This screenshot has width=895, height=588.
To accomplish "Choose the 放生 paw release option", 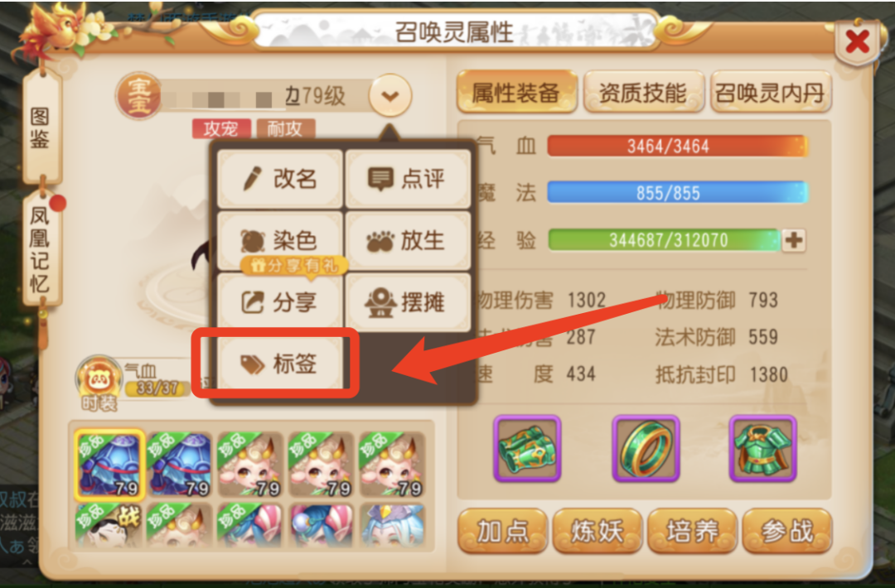I will pyautogui.click(x=408, y=240).
